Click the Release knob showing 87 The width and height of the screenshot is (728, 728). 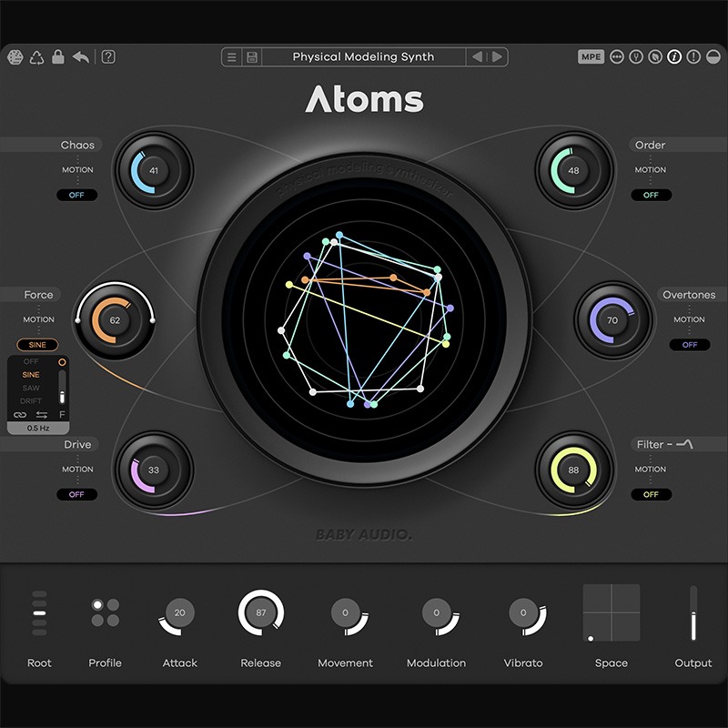pyautogui.click(x=261, y=612)
